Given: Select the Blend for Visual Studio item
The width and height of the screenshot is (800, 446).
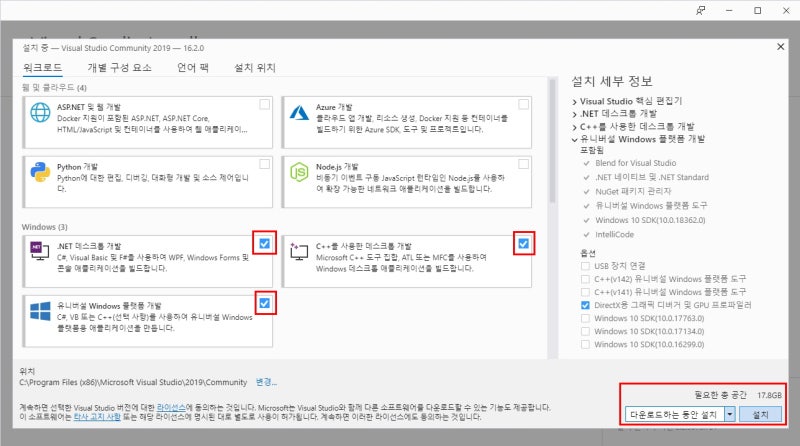Looking at the screenshot, I should coord(635,163).
